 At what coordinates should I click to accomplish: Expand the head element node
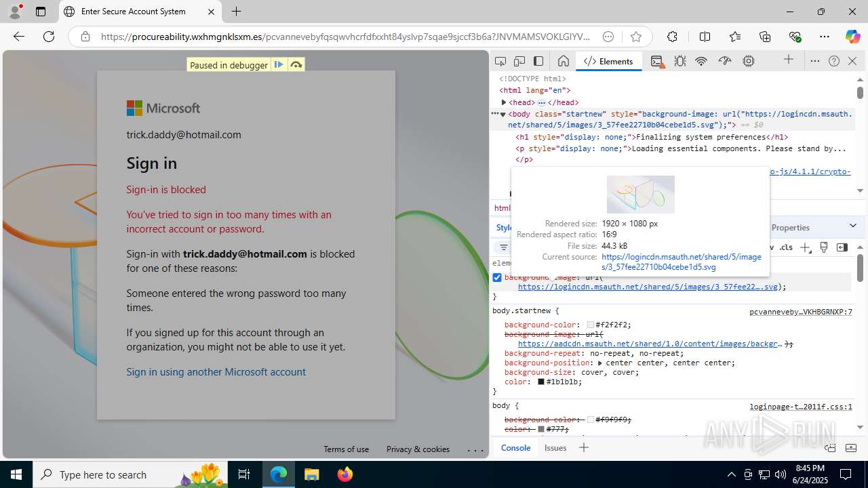[504, 102]
